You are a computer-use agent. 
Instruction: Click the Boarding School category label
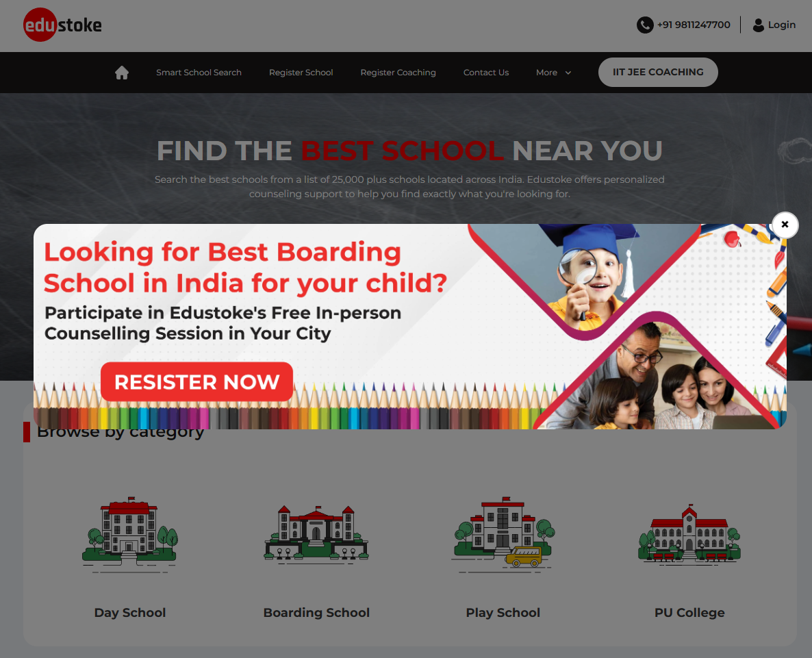coord(316,612)
